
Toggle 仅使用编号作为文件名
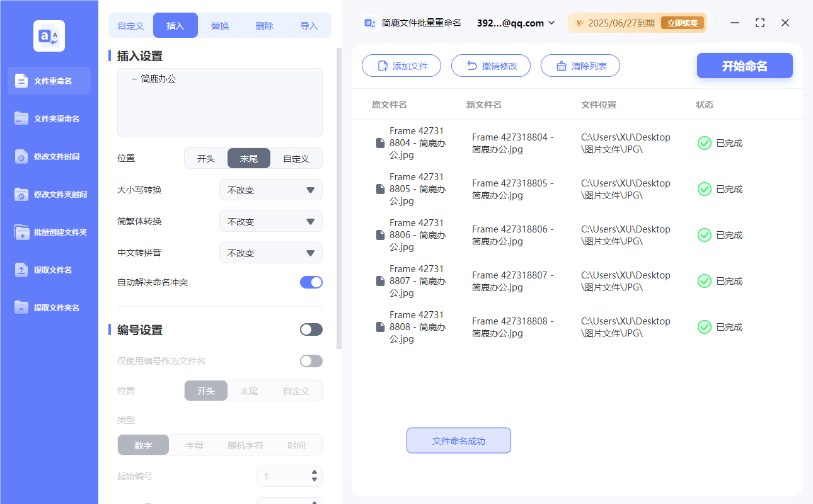click(311, 360)
